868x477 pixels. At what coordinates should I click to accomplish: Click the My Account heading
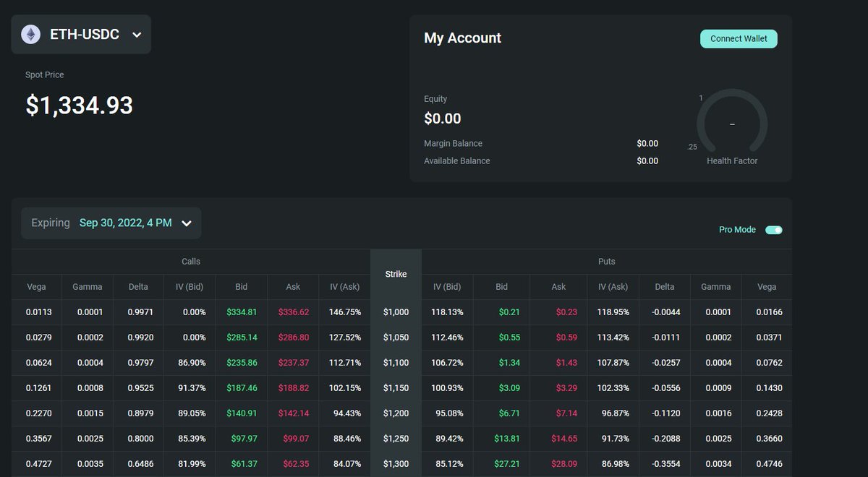pos(463,38)
